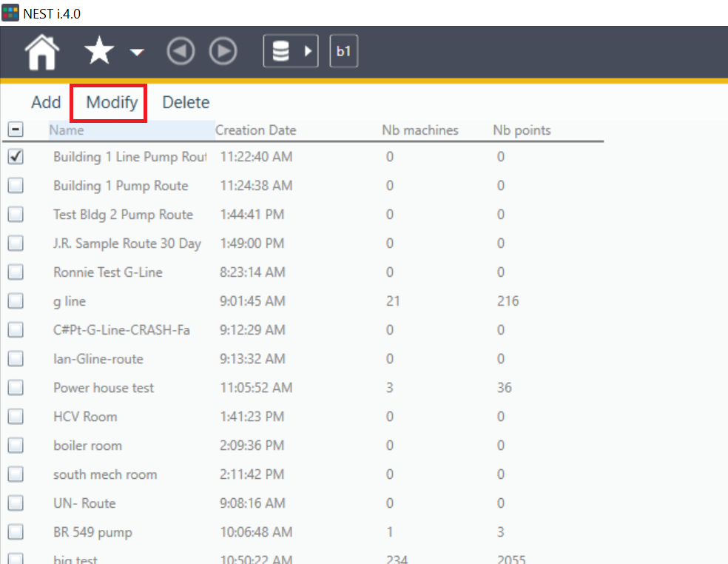This screenshot has height=564, width=728.
Task: Check the boiler room checkbox
Action: (x=16, y=445)
